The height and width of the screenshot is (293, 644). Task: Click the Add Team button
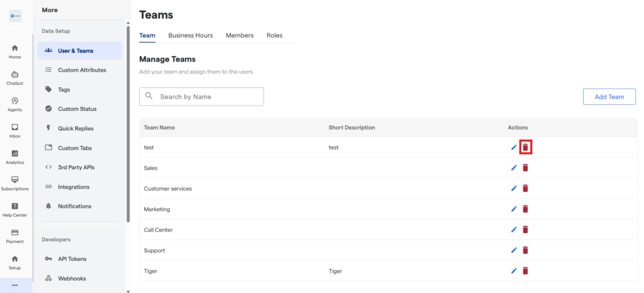(609, 97)
